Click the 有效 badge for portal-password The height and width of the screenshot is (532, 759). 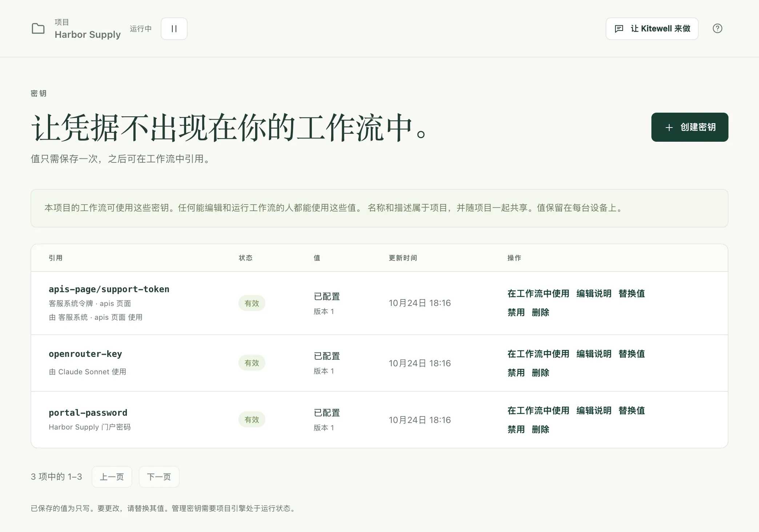click(x=252, y=419)
